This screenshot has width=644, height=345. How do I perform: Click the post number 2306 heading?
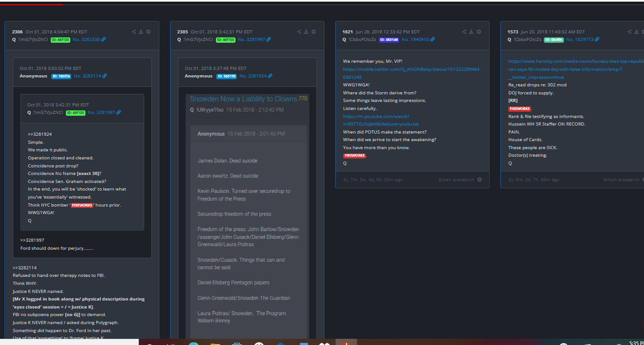click(17, 32)
